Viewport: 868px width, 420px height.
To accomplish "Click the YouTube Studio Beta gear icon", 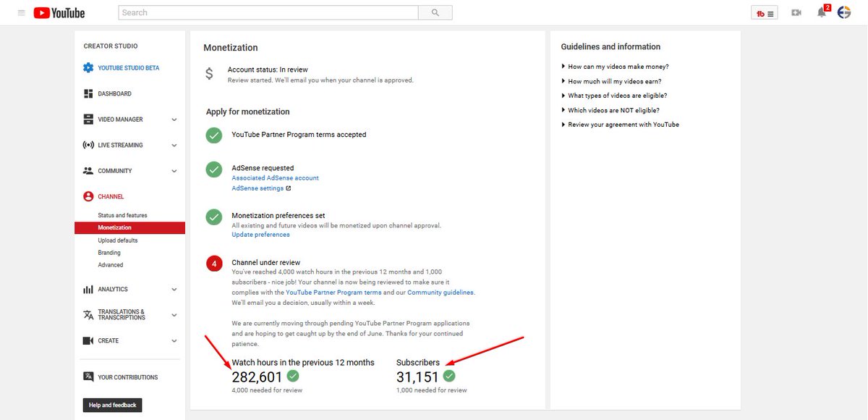I will pos(88,68).
